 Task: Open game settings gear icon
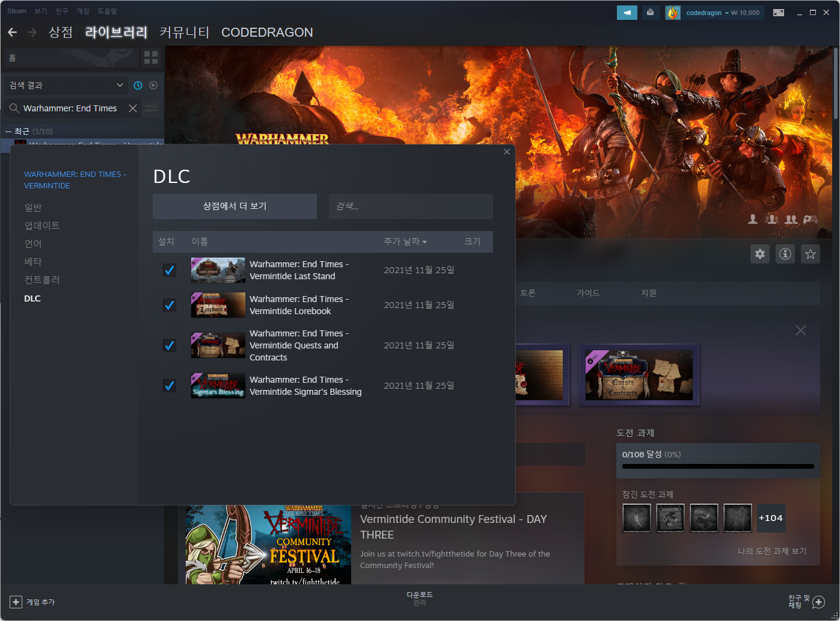(760, 254)
